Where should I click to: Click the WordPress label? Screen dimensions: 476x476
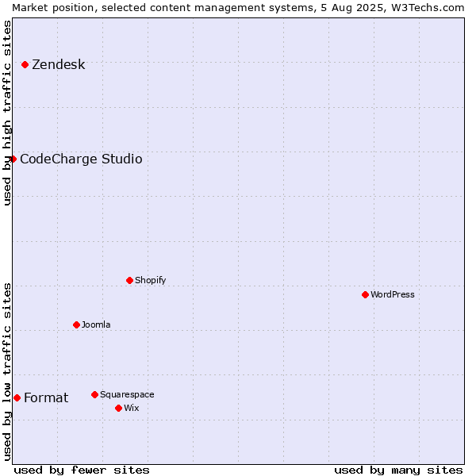coord(393,294)
